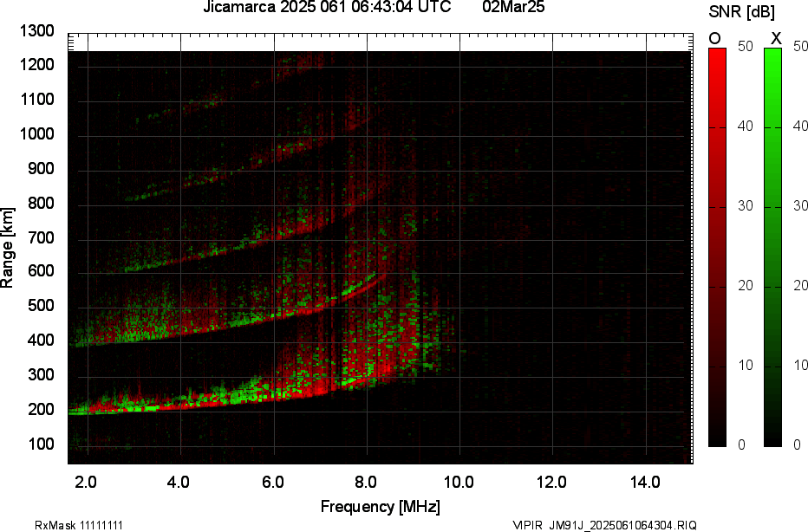Click the 4.0 frequency tick label
808x532 pixels.
click(179, 483)
